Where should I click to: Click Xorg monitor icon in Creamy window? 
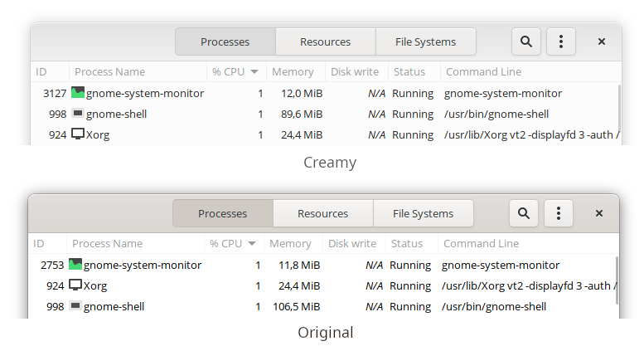tap(78, 134)
